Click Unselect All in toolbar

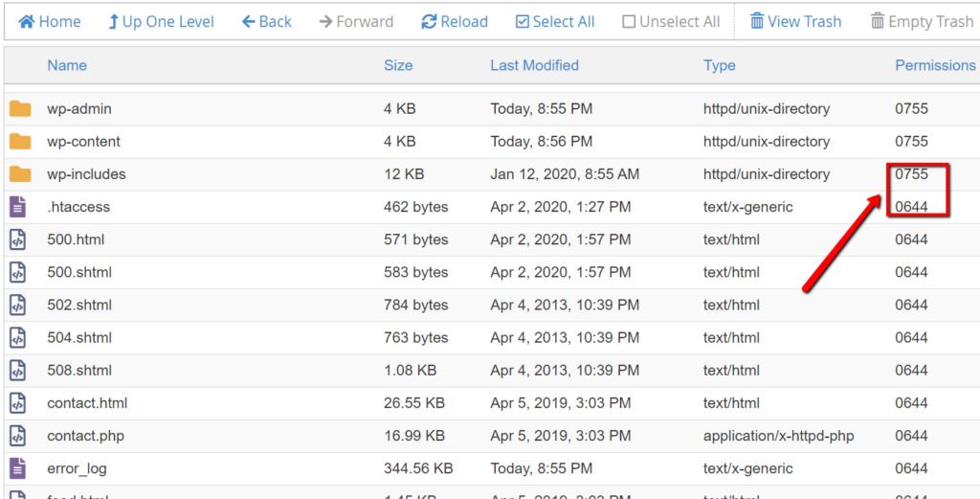tap(671, 22)
